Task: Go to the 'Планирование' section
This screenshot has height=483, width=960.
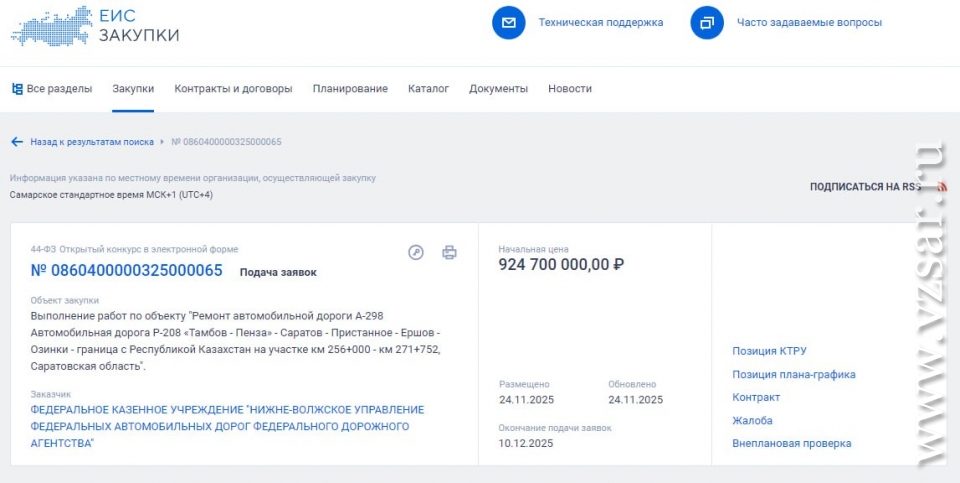Action: [350, 89]
